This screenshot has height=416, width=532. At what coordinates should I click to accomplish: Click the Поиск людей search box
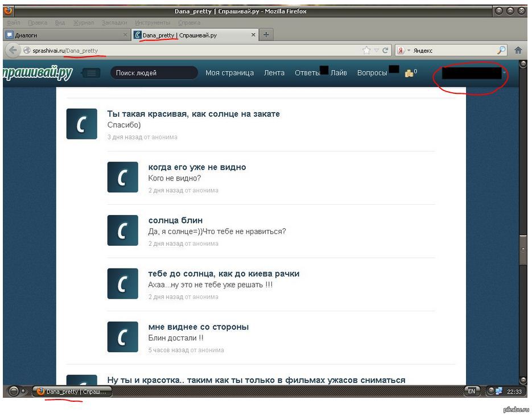154,73
